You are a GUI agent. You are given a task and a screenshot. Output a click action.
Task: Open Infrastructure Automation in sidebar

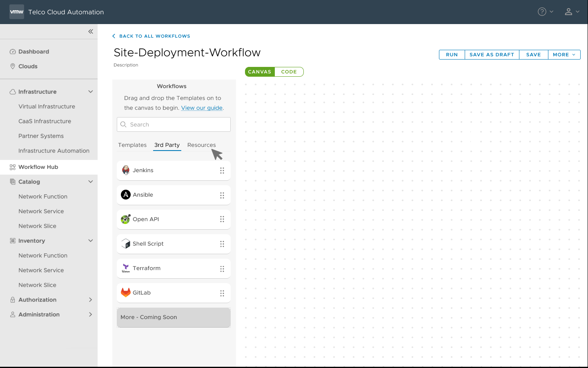click(54, 151)
